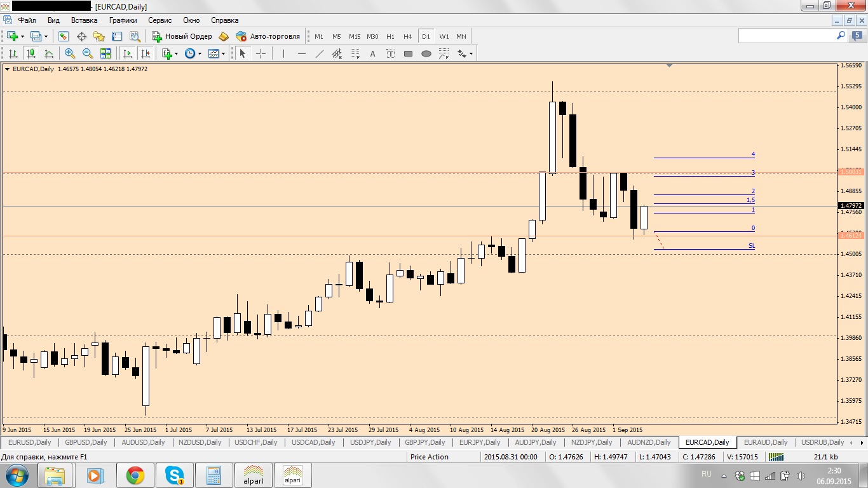Image resolution: width=868 pixels, height=488 pixels.
Task: Expand the periods dropdown arrow
Action: (200, 54)
